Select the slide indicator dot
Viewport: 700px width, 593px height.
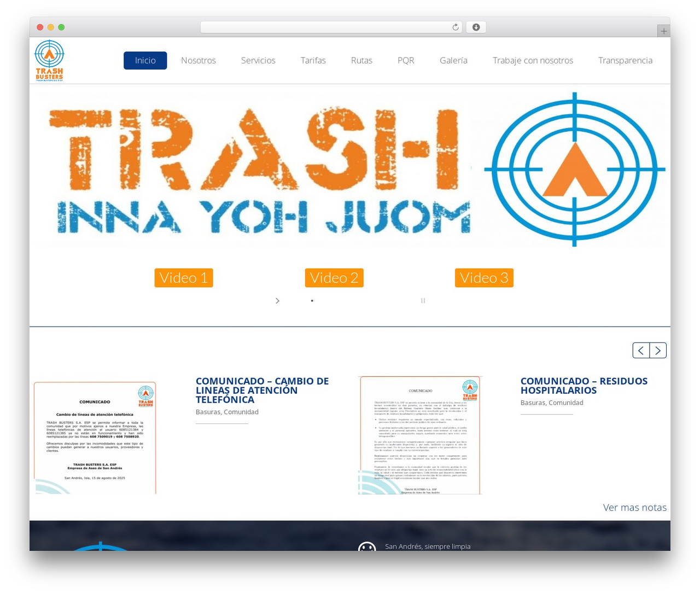[x=312, y=300]
